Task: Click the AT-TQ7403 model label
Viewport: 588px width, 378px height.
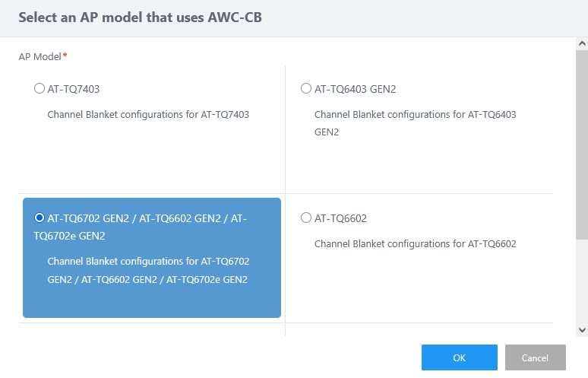Action: tap(74, 89)
